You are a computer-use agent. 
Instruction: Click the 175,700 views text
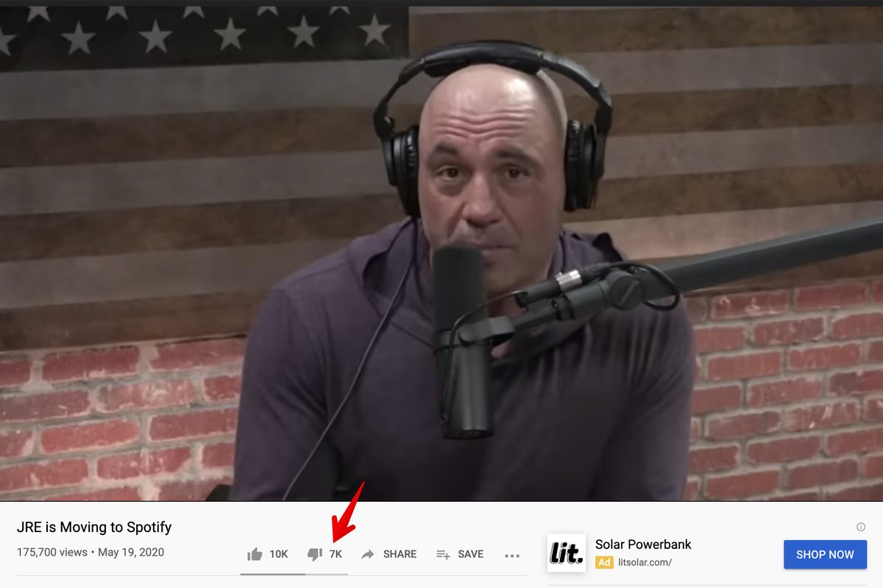pyautogui.click(x=52, y=552)
